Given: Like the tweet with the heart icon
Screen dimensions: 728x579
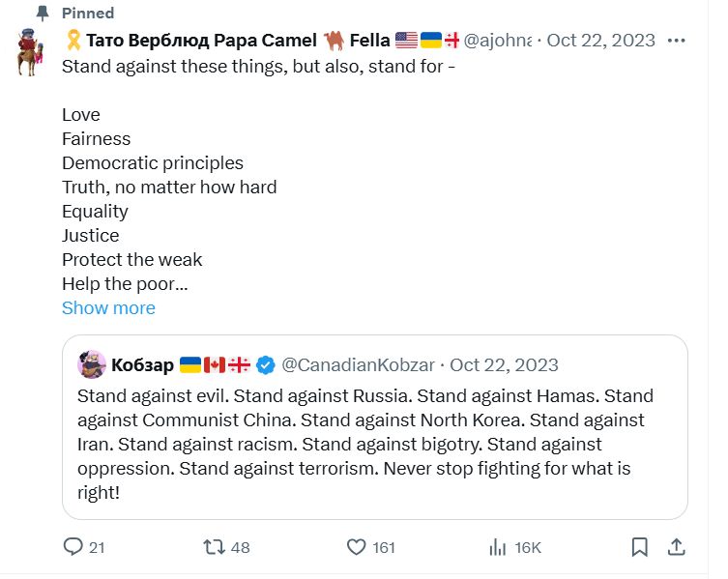Looking at the screenshot, I should [x=357, y=547].
